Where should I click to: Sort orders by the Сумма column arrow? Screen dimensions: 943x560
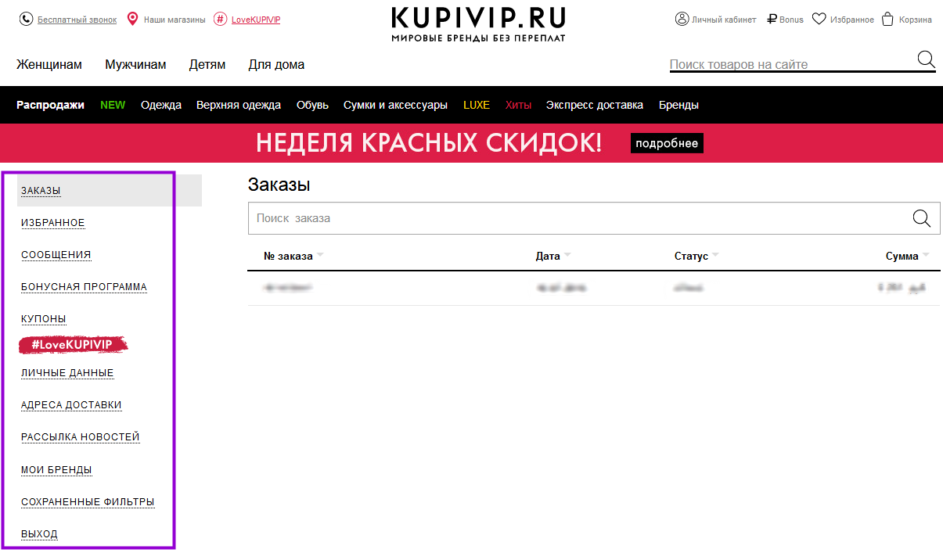coord(926,256)
